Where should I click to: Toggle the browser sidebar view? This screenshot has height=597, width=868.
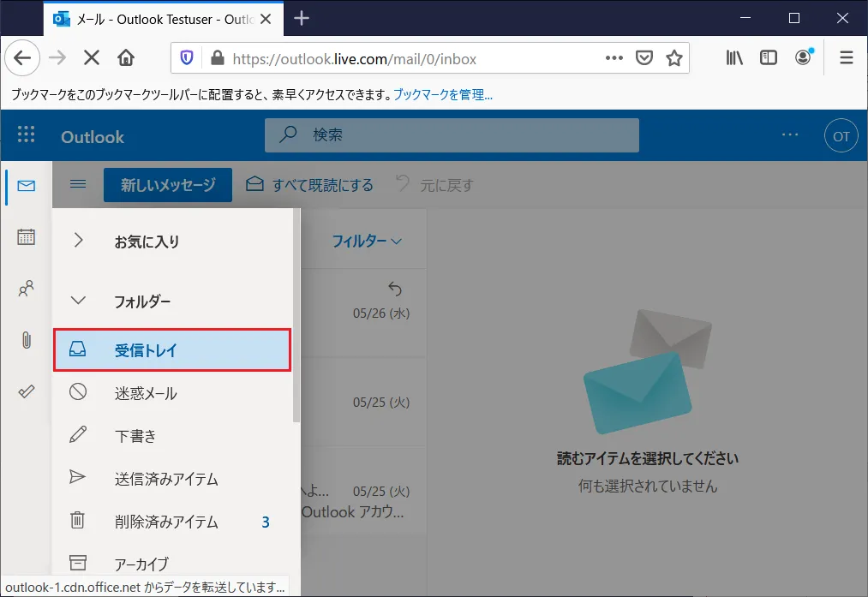769,58
